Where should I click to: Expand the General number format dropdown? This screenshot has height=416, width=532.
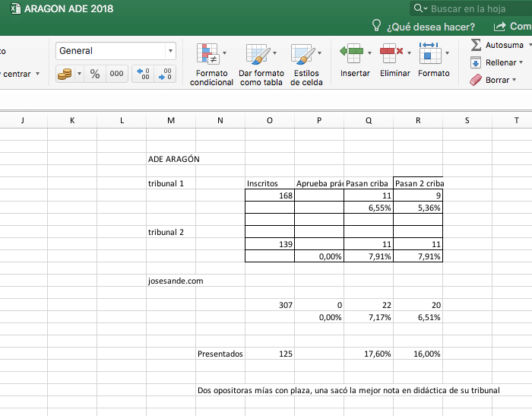point(169,51)
